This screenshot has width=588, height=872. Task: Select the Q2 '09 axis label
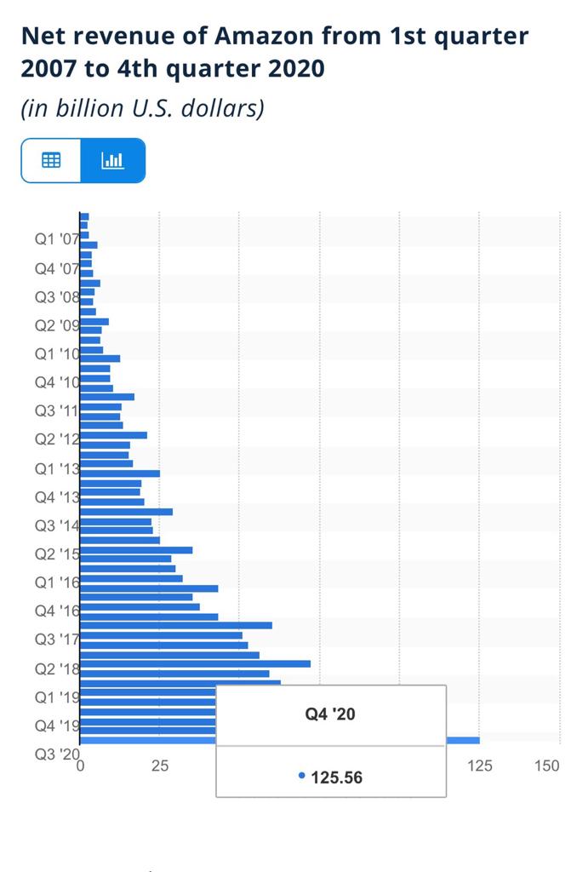(x=57, y=325)
